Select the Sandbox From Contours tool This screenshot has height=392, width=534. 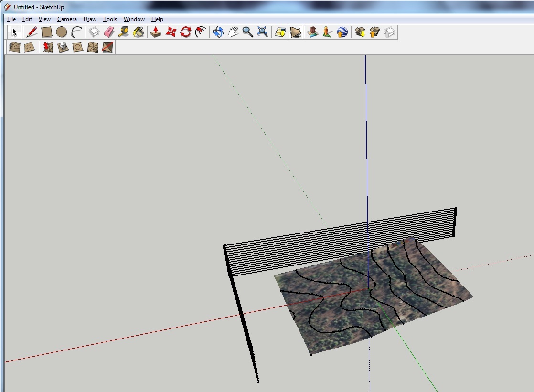pyautogui.click(x=15, y=47)
